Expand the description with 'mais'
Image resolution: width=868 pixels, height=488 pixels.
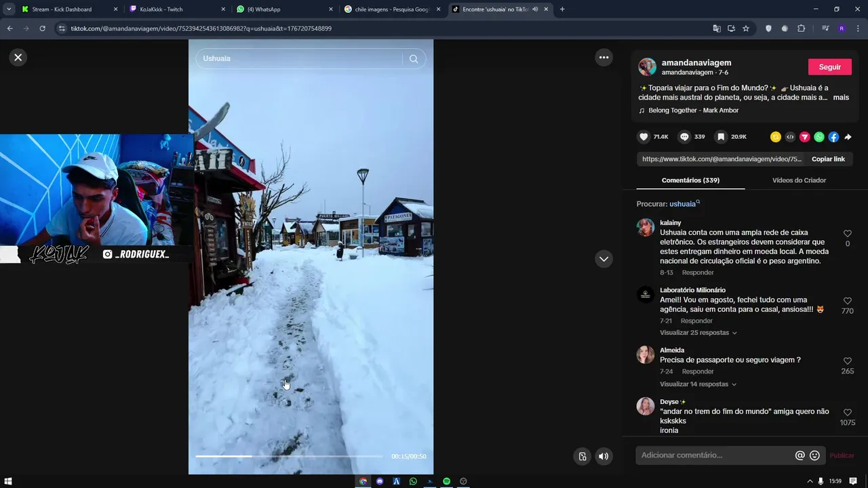pyautogui.click(x=841, y=98)
